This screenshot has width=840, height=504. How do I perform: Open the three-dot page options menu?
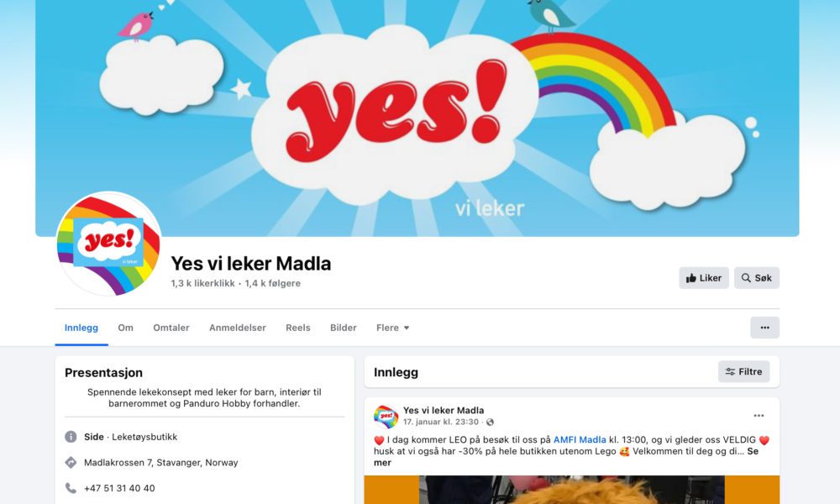tap(764, 328)
